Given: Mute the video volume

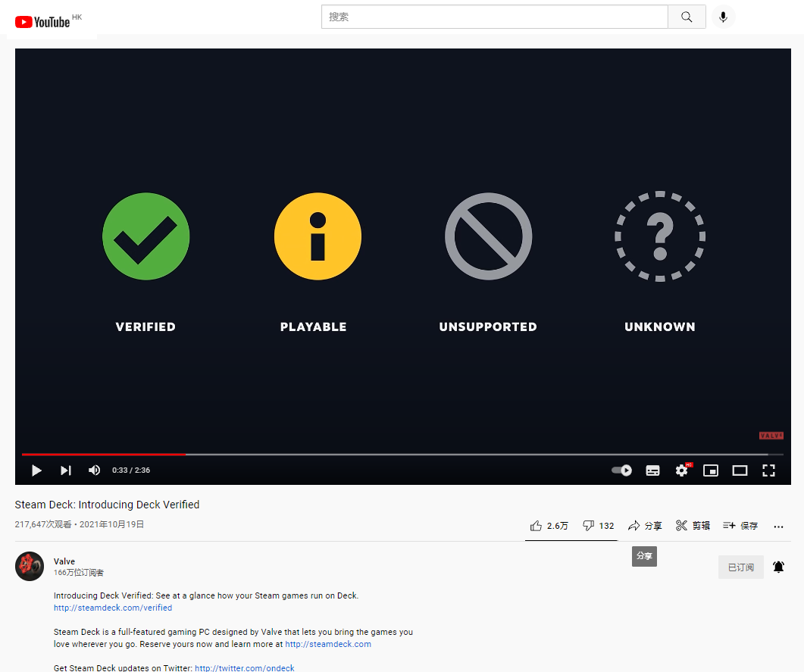Looking at the screenshot, I should click(x=94, y=470).
